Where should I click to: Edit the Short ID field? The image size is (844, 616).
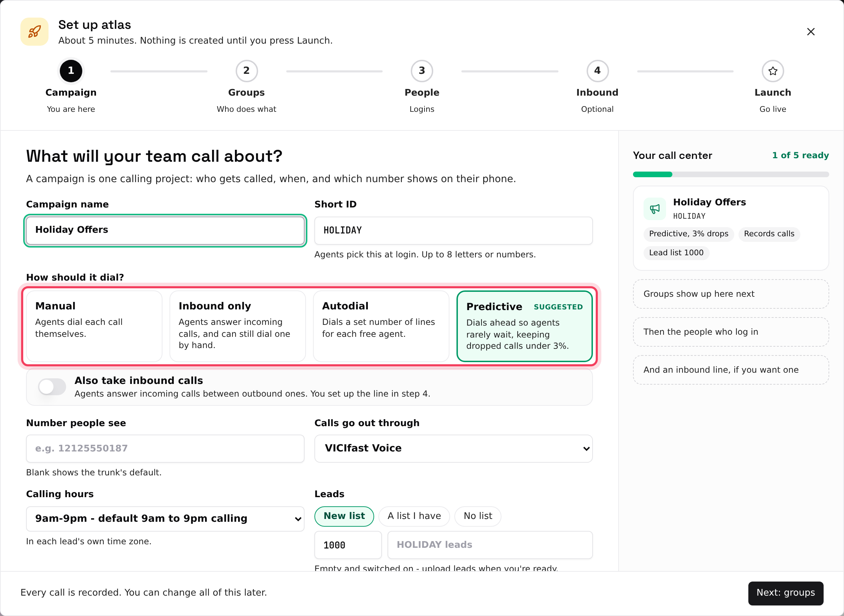pyautogui.click(x=454, y=230)
